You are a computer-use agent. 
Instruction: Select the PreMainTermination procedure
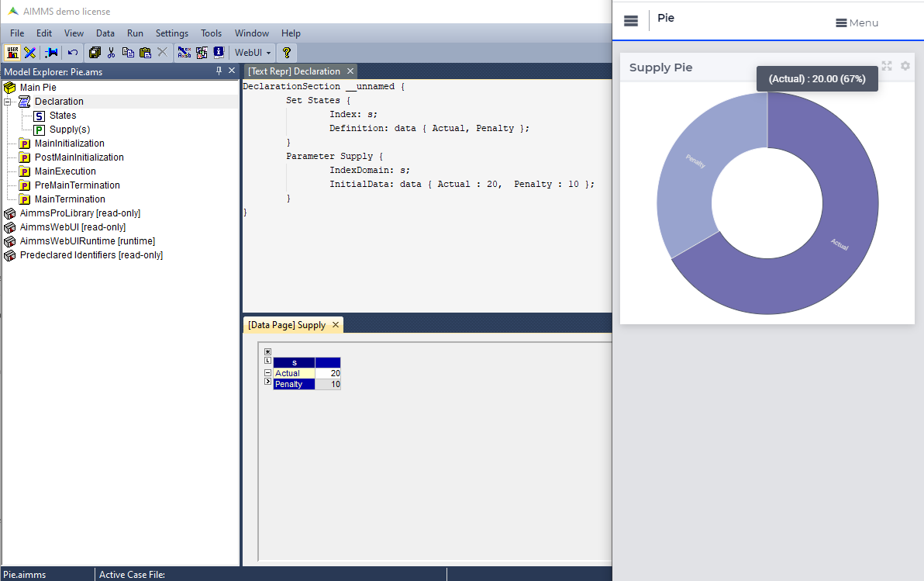78,185
